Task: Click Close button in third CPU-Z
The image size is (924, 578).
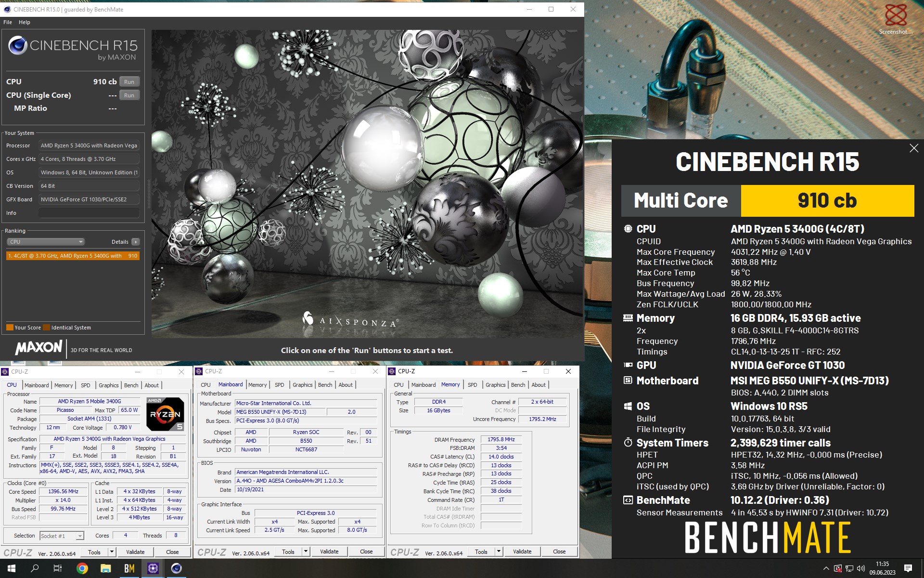Action: [559, 552]
